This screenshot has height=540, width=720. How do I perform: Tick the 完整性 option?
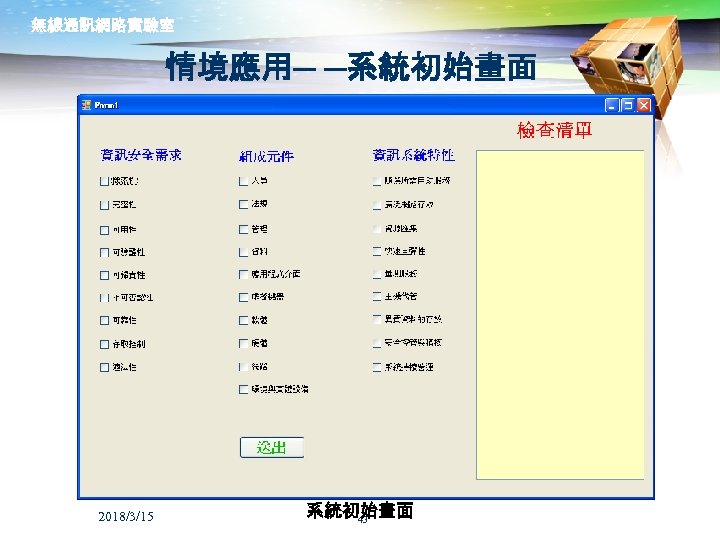(x=104, y=205)
